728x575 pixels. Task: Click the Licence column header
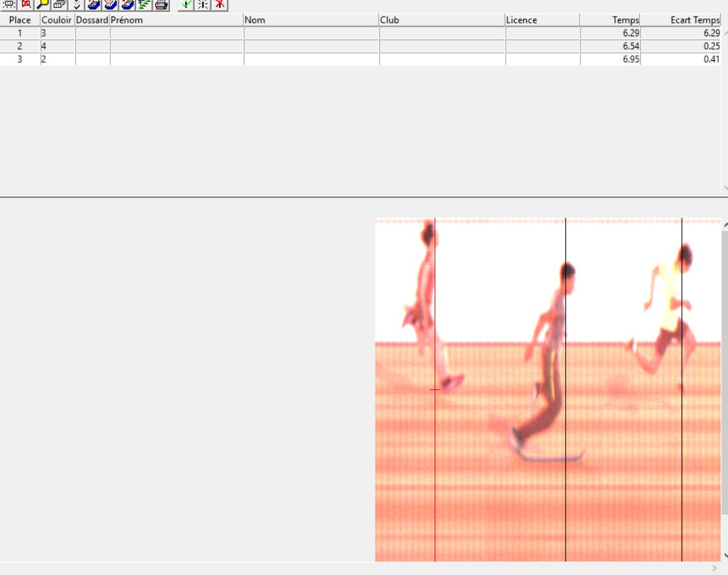(542, 20)
